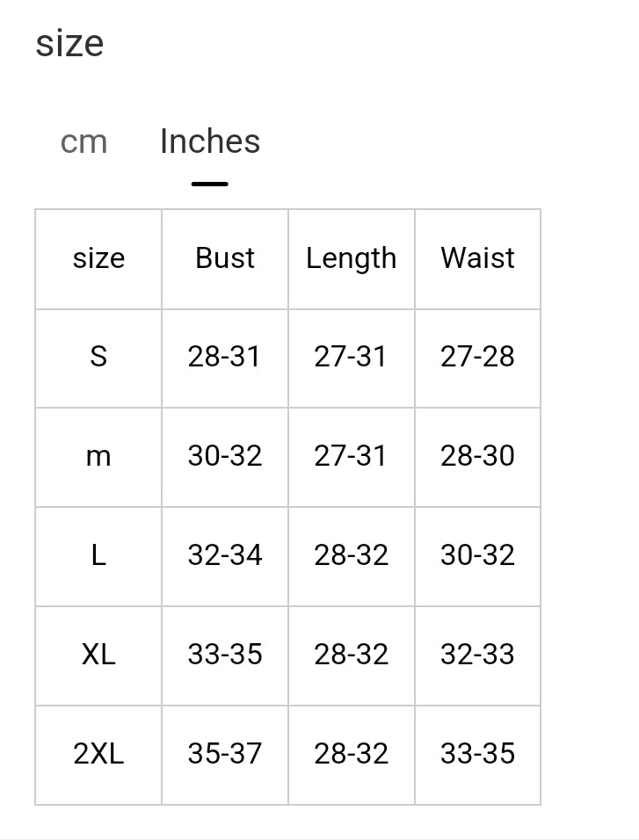Click bust value 35-37 for 2XL
Viewport: 639px width, 840px height.
coord(225,754)
